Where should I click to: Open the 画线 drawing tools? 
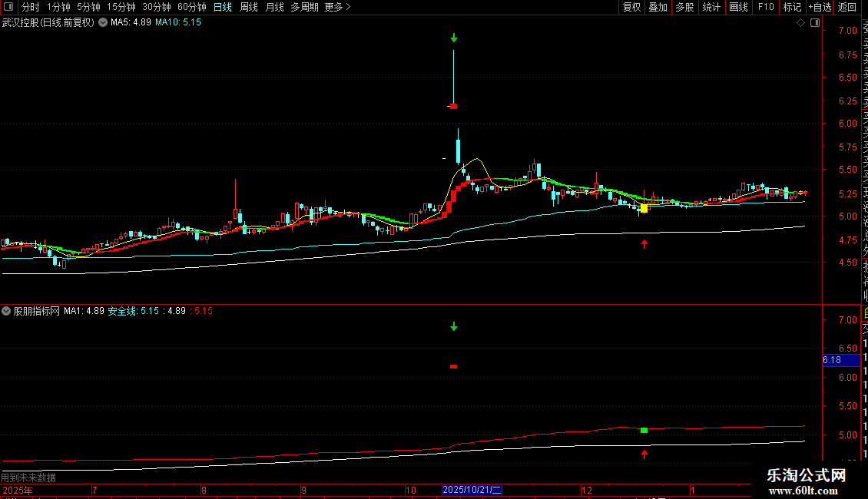coord(738,7)
